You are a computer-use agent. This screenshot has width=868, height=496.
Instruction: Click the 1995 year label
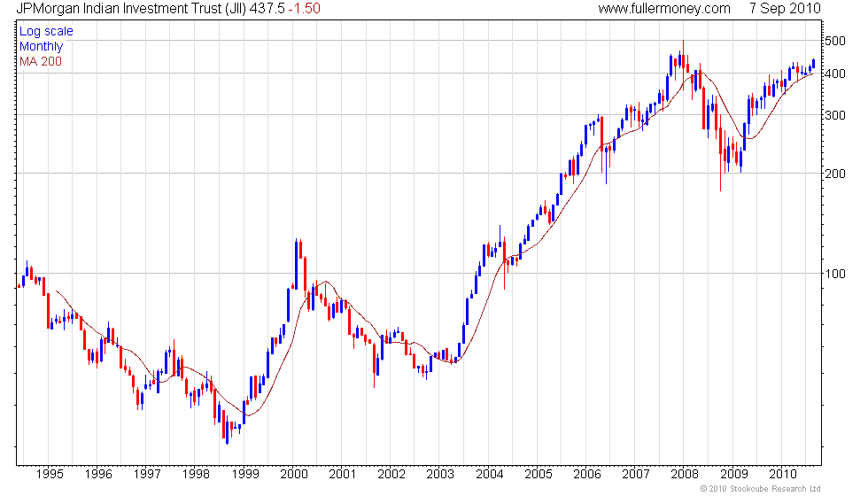50,474
